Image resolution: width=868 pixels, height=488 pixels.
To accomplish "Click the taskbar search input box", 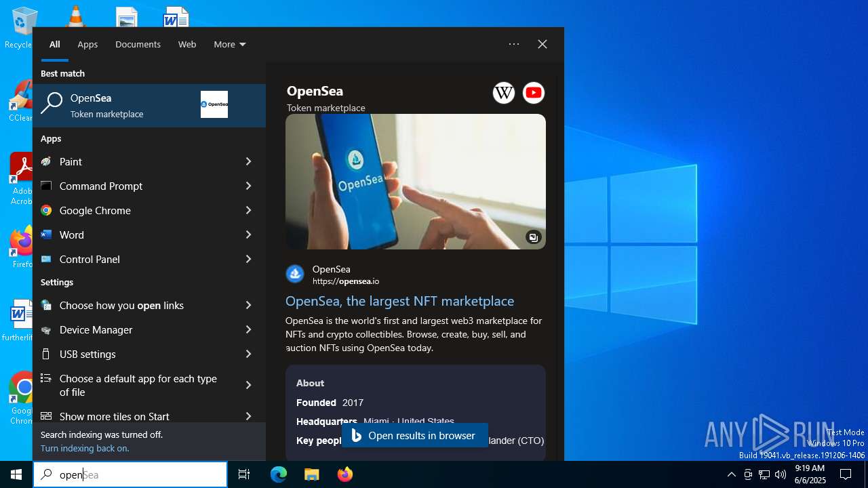I will tap(130, 474).
